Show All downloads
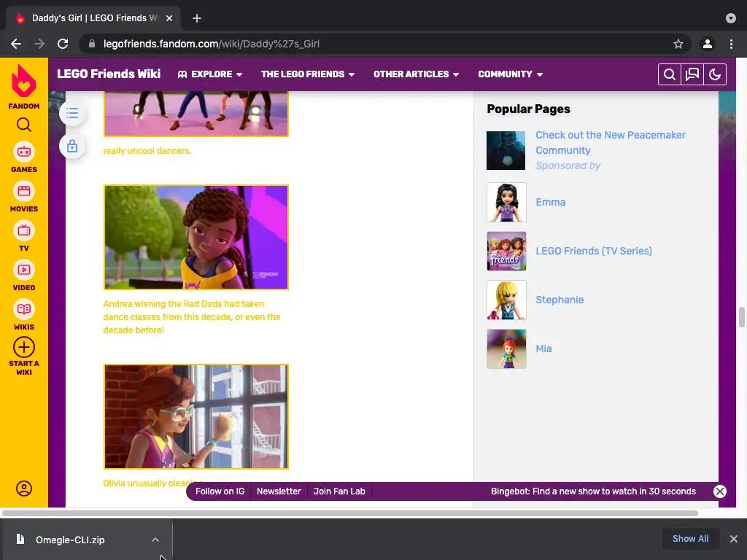This screenshot has height=560, width=747. [x=690, y=539]
